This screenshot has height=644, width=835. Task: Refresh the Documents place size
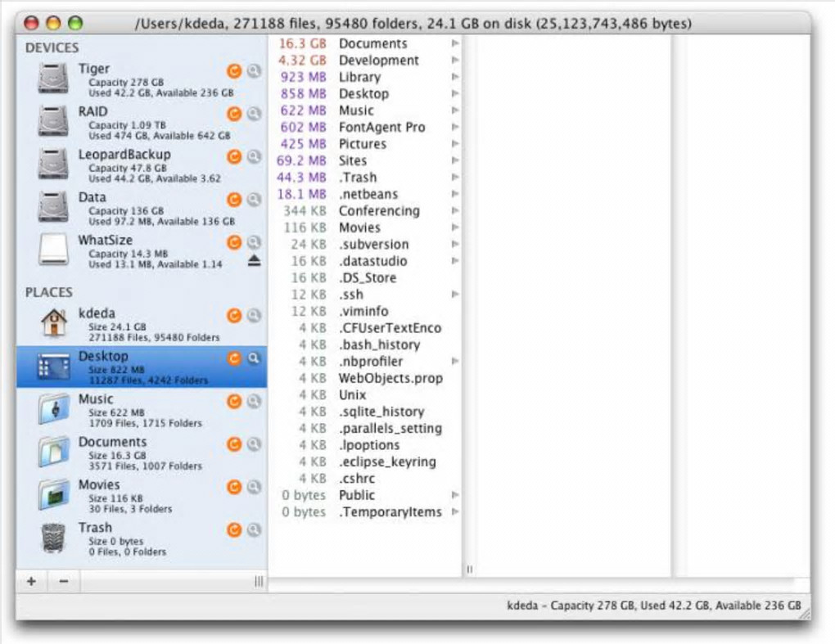(234, 444)
